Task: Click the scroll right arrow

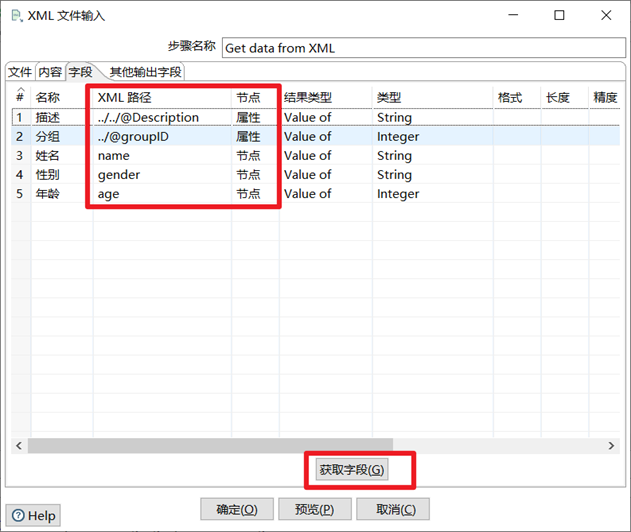Action: (x=611, y=445)
